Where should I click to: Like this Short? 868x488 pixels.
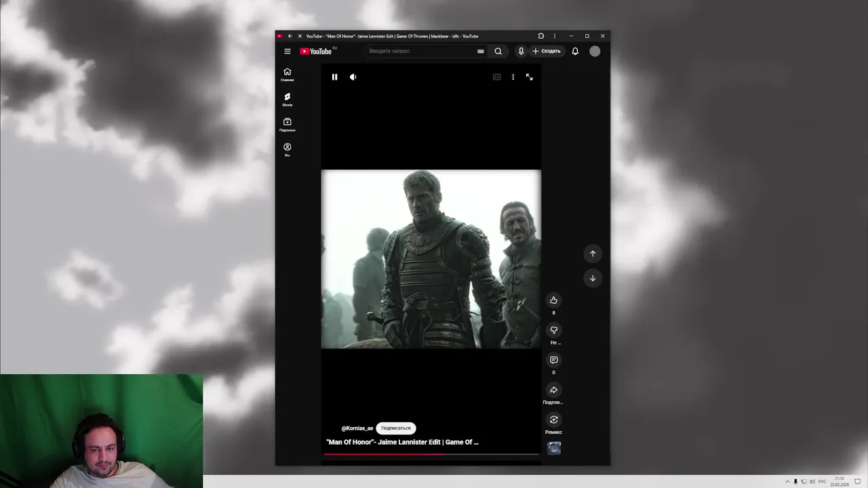point(553,300)
